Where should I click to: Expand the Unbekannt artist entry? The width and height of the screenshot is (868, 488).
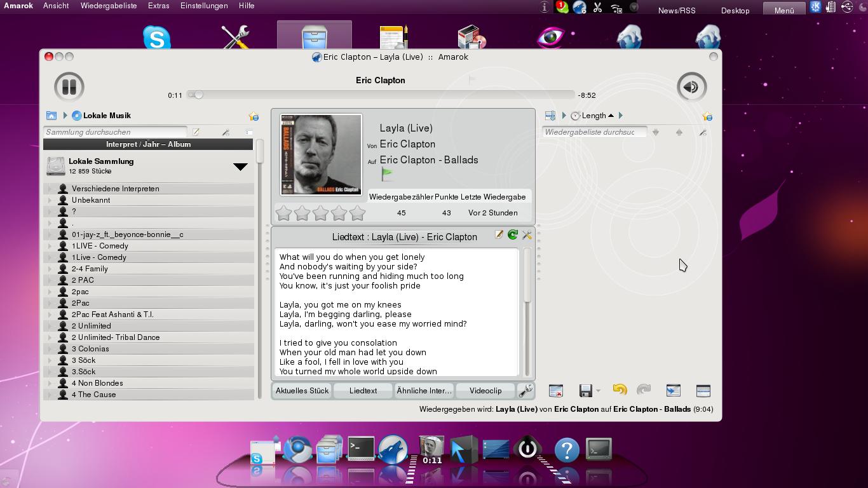50,200
